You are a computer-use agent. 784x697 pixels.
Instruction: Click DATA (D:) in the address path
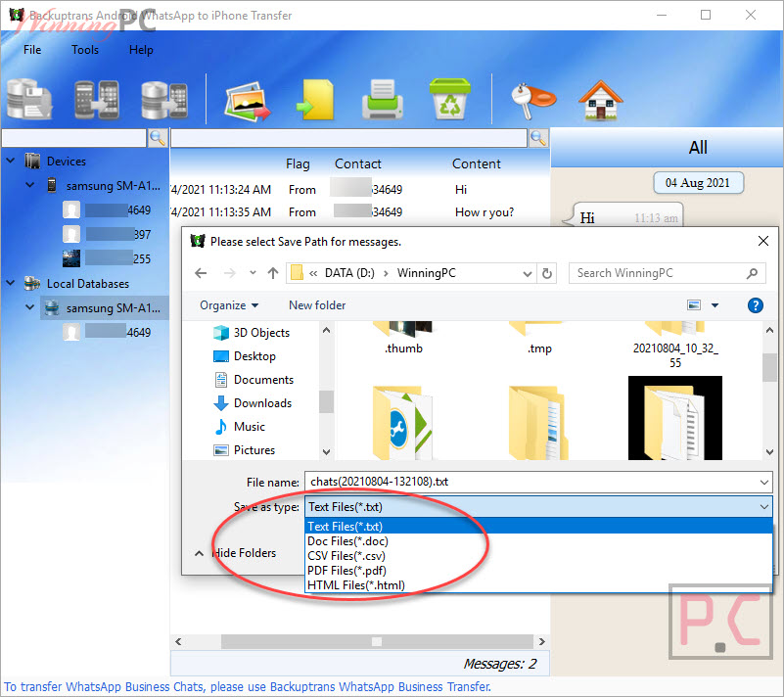pos(349,273)
